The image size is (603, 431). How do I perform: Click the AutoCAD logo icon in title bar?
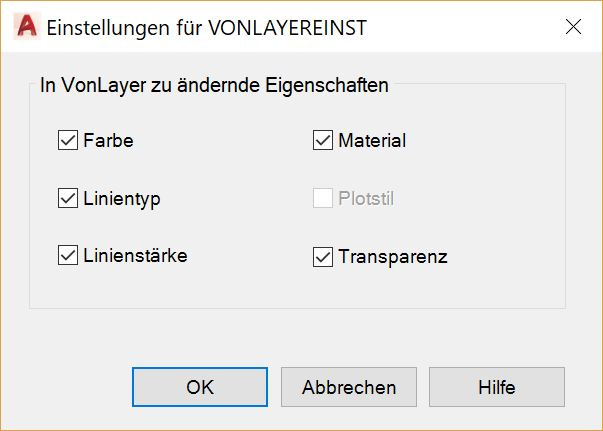pos(27,27)
